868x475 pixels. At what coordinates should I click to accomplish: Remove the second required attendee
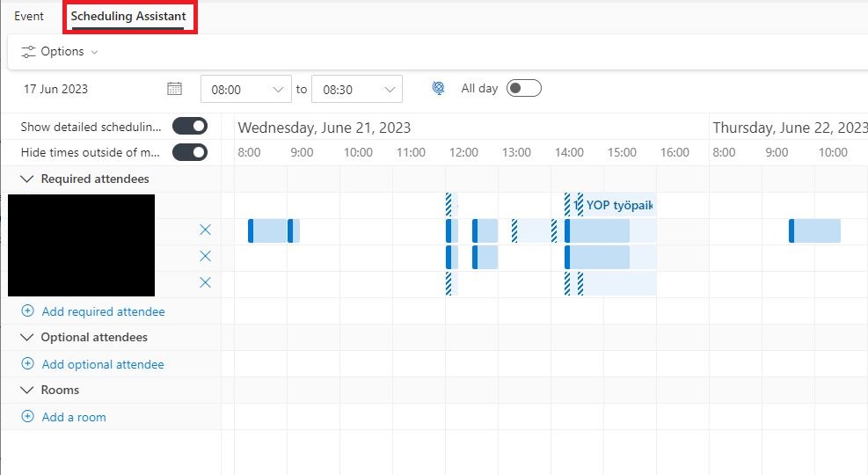coord(205,256)
